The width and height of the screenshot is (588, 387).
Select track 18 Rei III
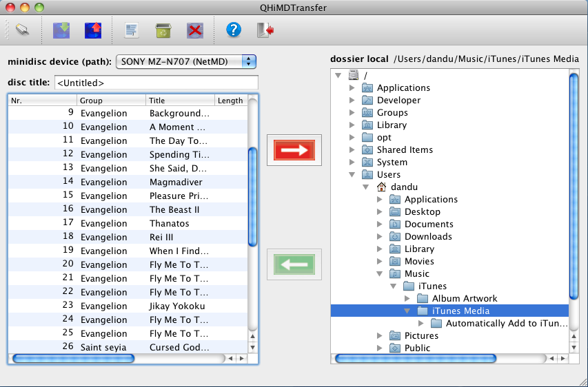[x=128, y=237]
